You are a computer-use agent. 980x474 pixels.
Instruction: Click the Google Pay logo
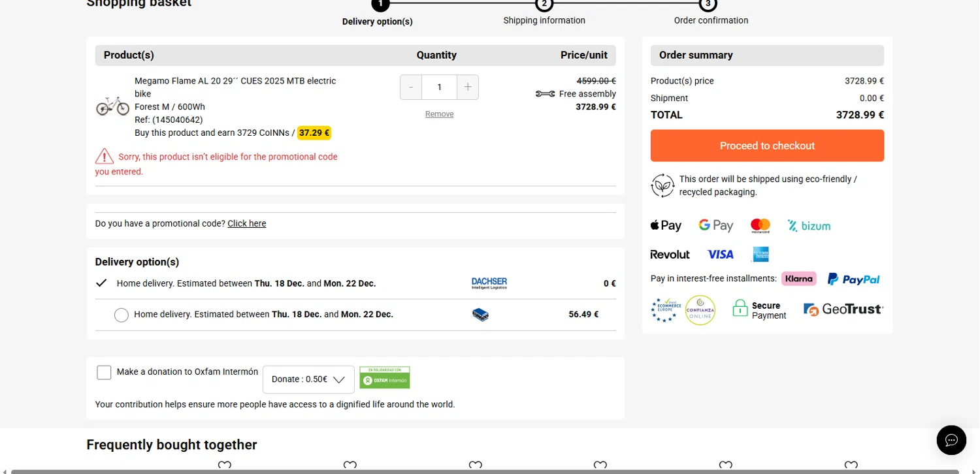coord(716,226)
